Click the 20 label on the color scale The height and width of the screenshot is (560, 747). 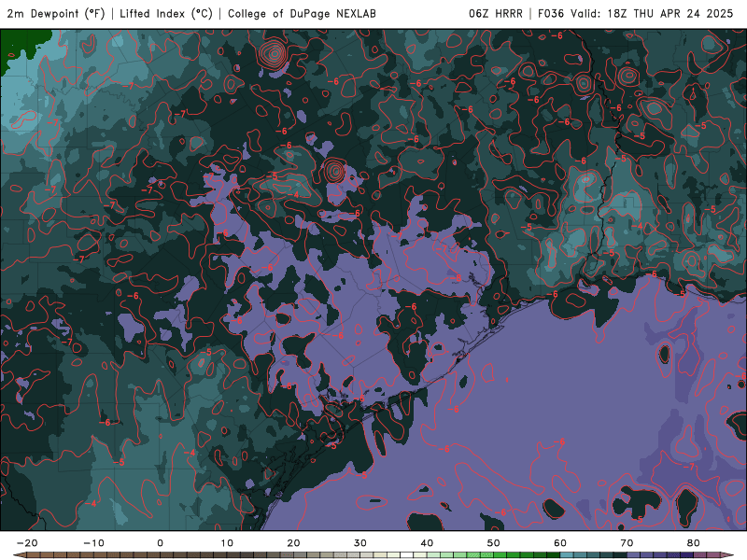(293, 543)
